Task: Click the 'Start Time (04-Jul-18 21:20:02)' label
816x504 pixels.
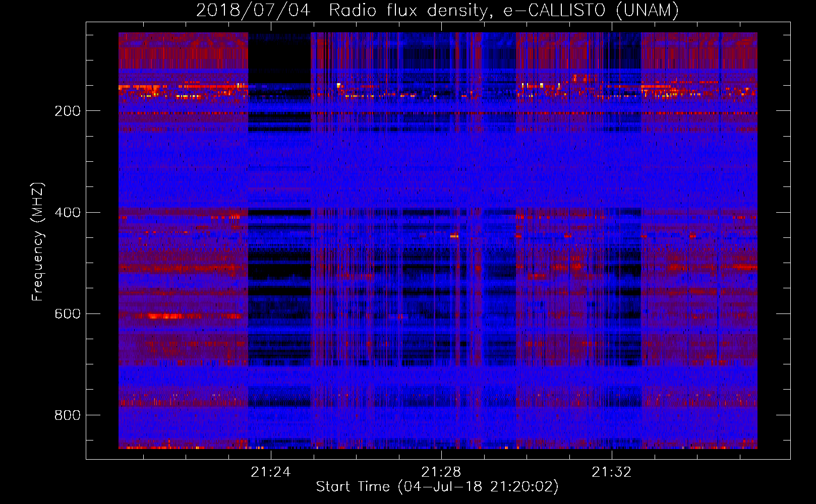Action: (437, 487)
